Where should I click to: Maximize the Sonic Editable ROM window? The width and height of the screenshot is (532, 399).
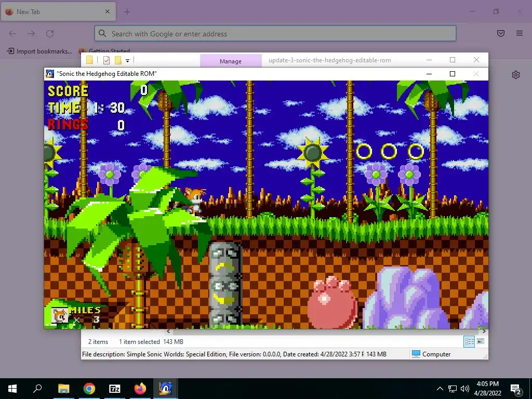pyautogui.click(x=453, y=74)
